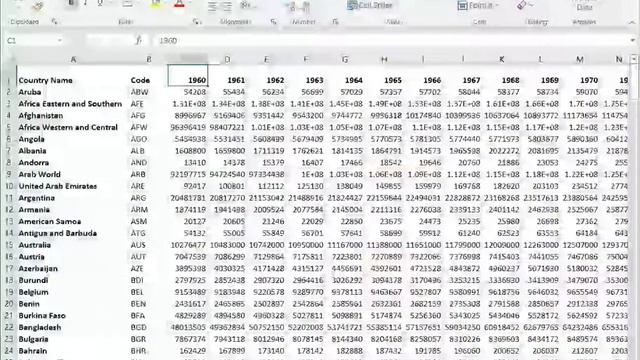The image size is (640, 360).
Task: Select column D header
Action: [227, 60]
